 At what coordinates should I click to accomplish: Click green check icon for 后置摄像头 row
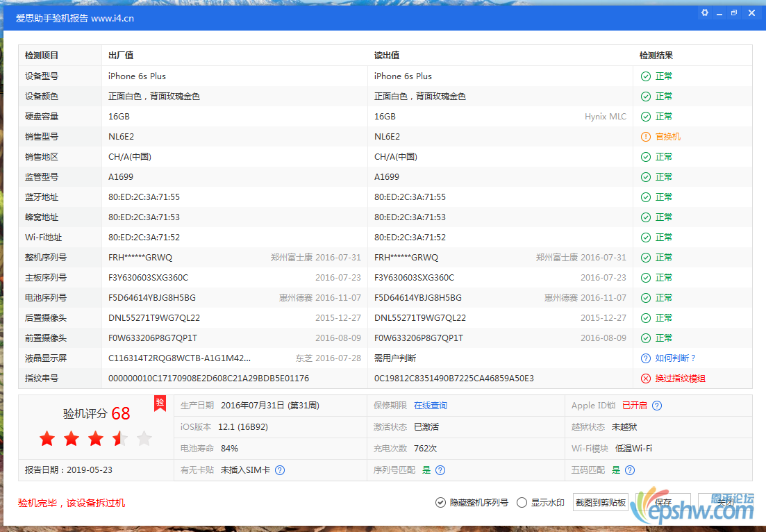pos(646,318)
